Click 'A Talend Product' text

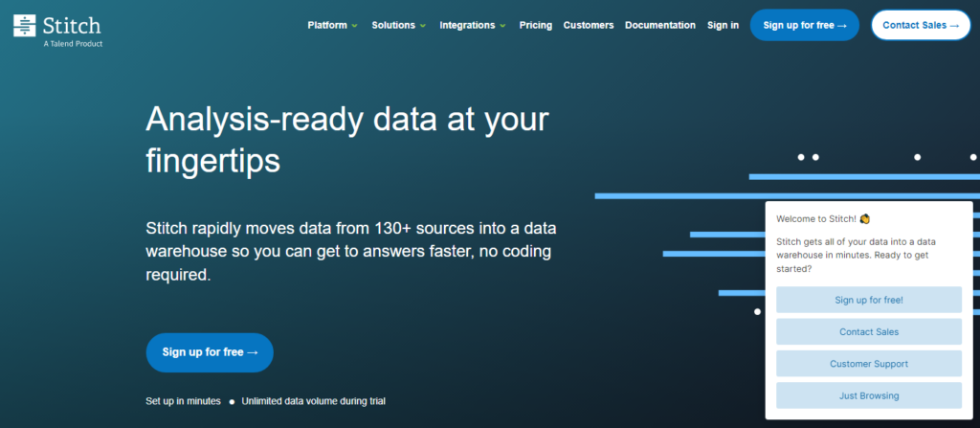coord(73,44)
